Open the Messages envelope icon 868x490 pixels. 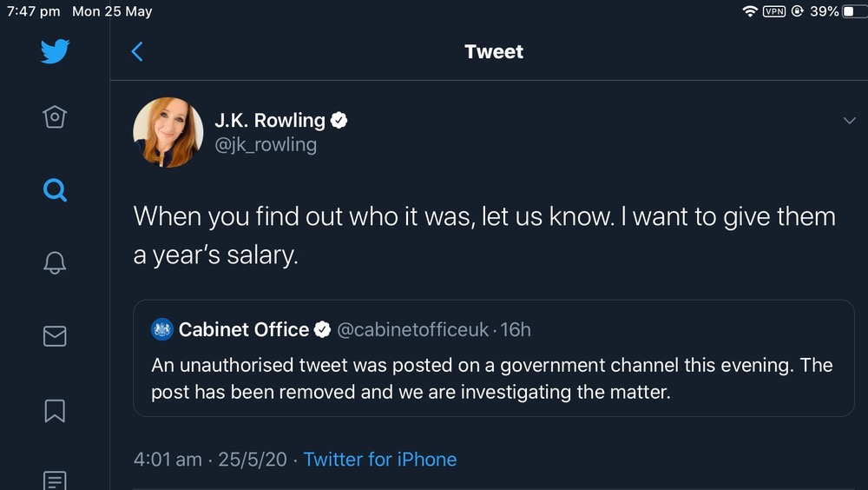pyautogui.click(x=54, y=335)
